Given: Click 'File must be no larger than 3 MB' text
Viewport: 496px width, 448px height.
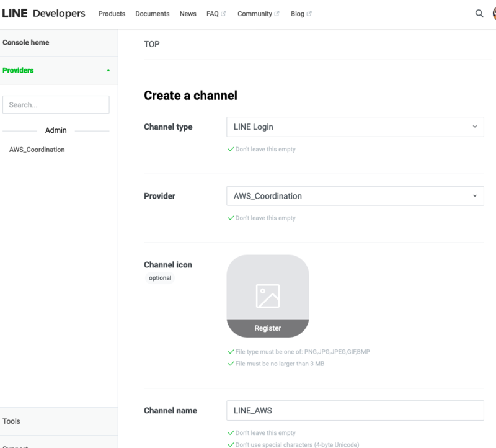Looking at the screenshot, I should click(x=280, y=364).
